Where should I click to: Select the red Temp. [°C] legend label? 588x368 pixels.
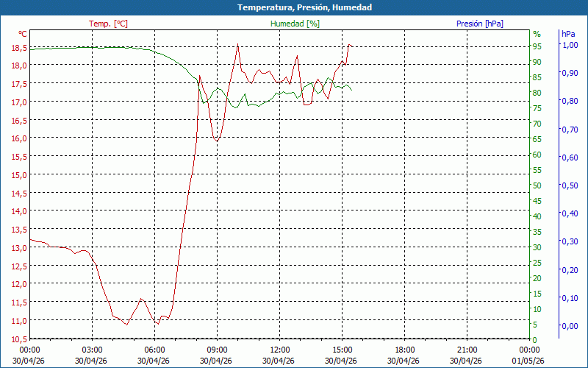[x=108, y=24]
